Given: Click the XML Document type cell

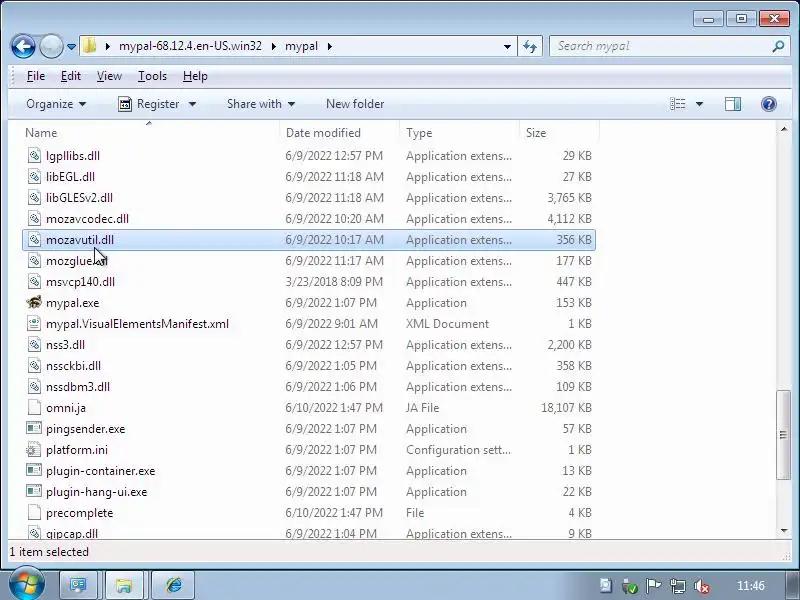Looking at the screenshot, I should click(447, 323).
